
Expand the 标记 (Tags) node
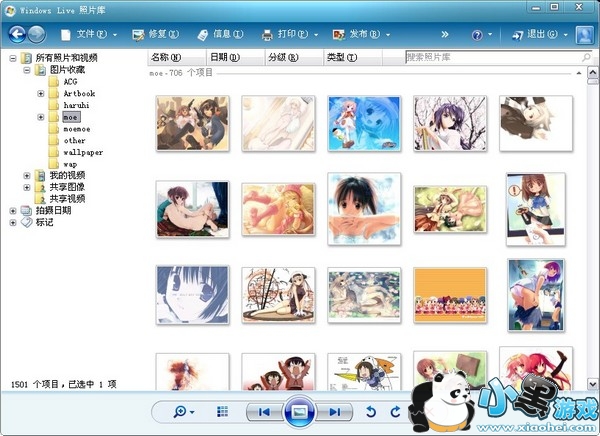click(13, 223)
